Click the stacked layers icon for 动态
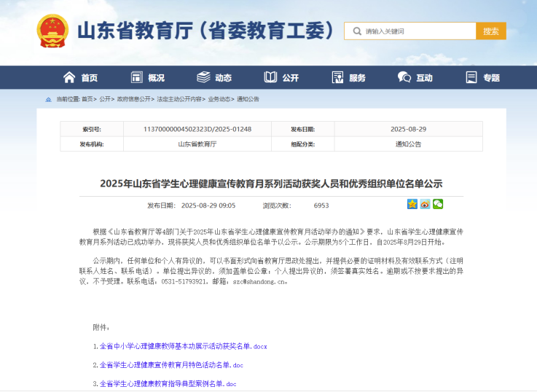The height and width of the screenshot is (392, 537). pyautogui.click(x=203, y=77)
